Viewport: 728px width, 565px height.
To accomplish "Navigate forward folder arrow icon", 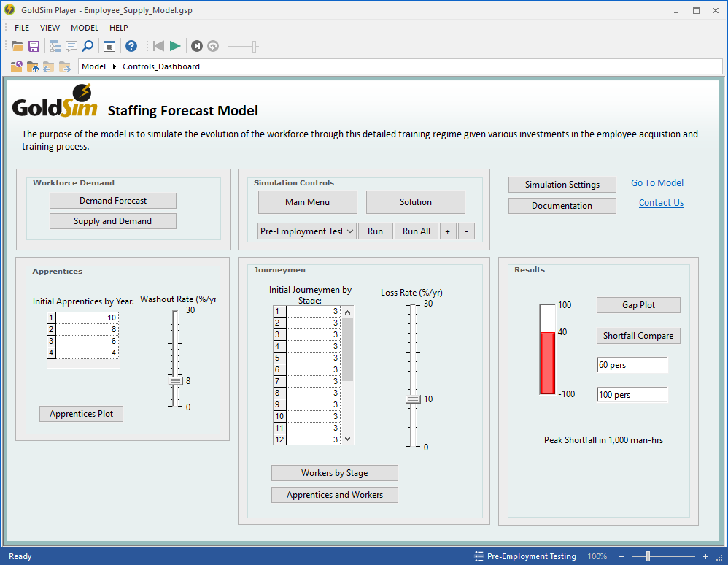I will pos(64,66).
